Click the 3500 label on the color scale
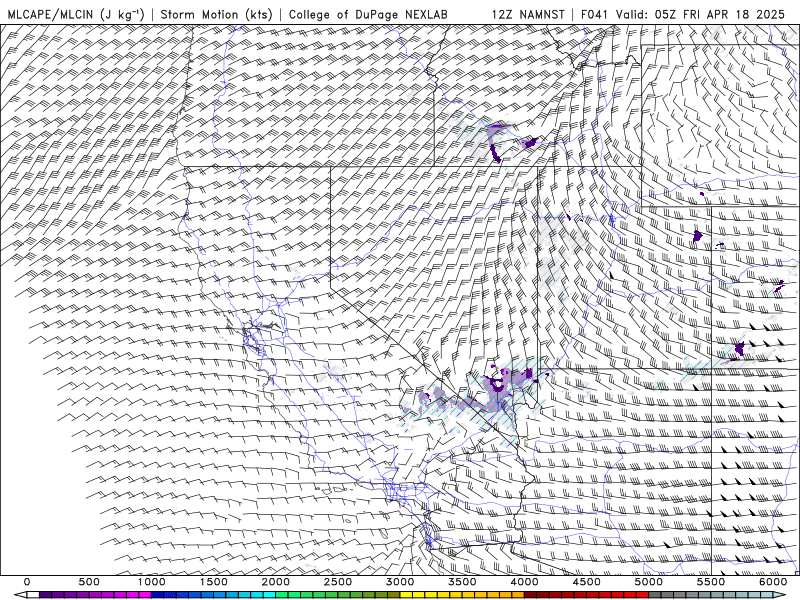The width and height of the screenshot is (800, 600). coord(463,582)
